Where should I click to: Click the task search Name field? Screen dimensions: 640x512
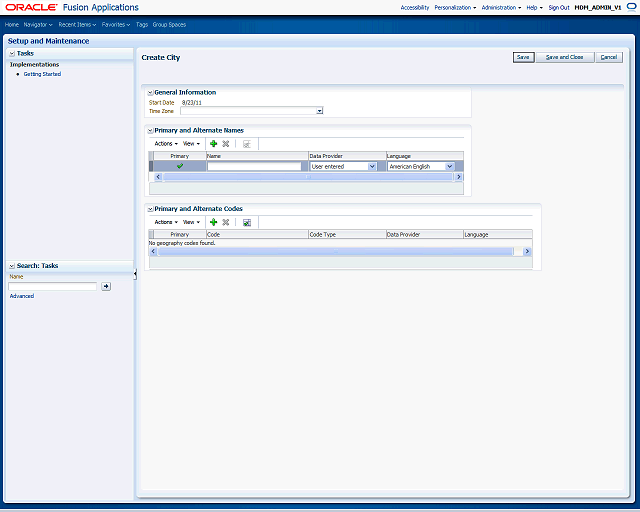(53, 286)
